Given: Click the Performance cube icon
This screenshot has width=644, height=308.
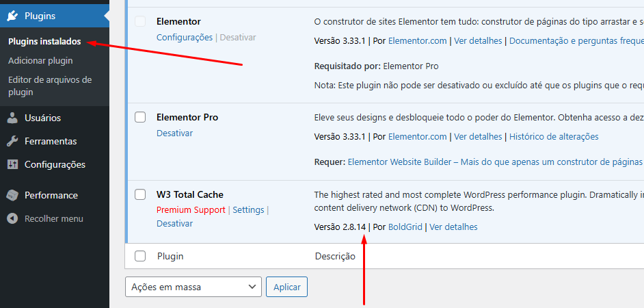Looking at the screenshot, I should coord(13,195).
